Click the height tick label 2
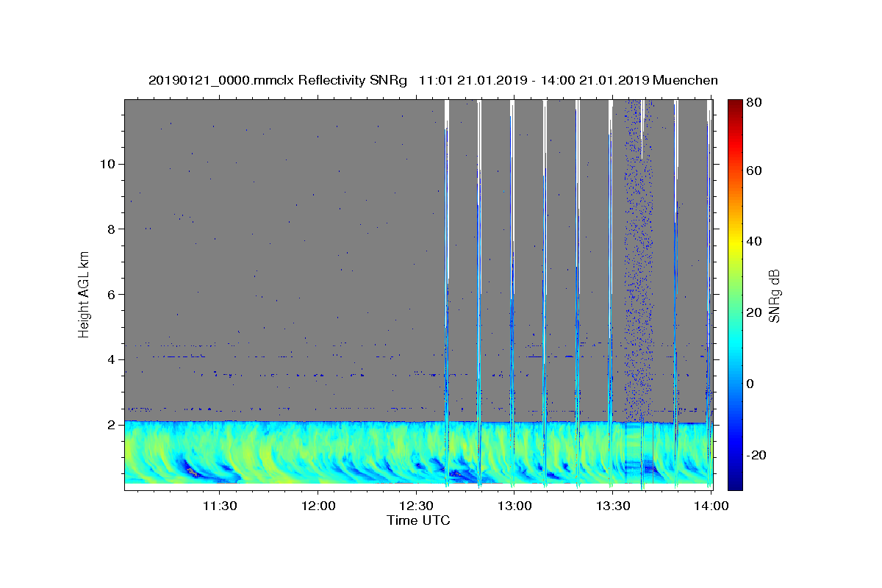 pyautogui.click(x=111, y=425)
